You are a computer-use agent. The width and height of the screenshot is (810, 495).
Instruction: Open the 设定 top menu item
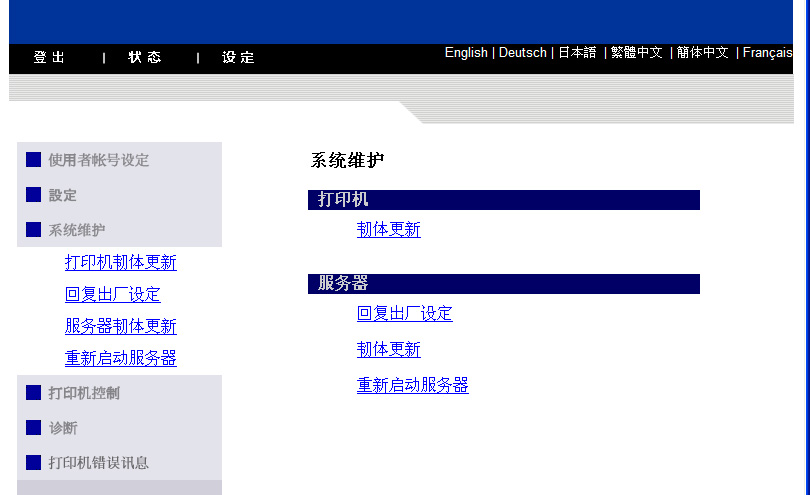(238, 58)
